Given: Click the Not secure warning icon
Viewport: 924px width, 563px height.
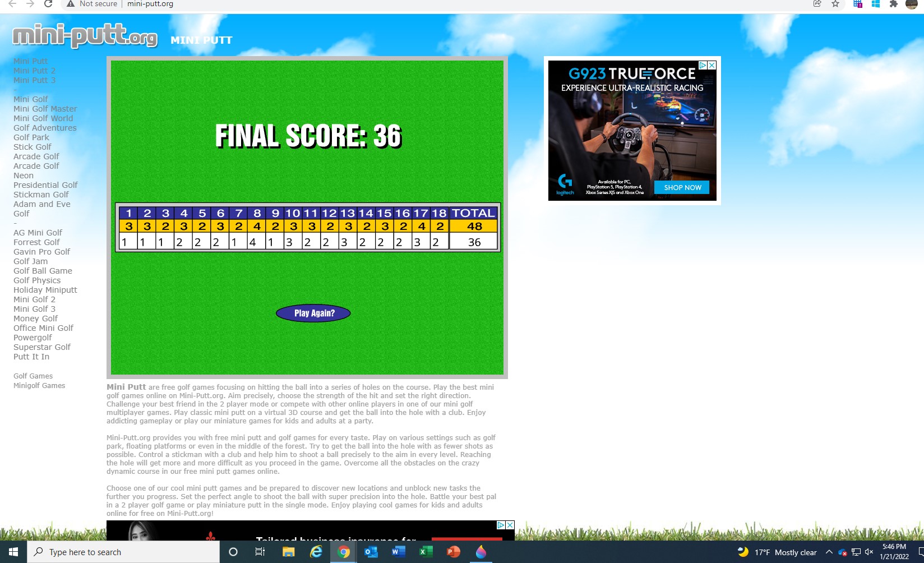Looking at the screenshot, I should pyautogui.click(x=71, y=4).
